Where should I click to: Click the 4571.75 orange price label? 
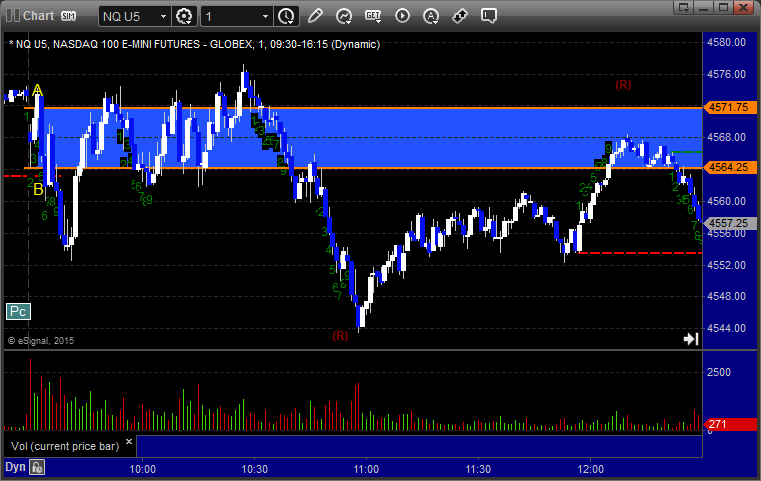(x=730, y=107)
